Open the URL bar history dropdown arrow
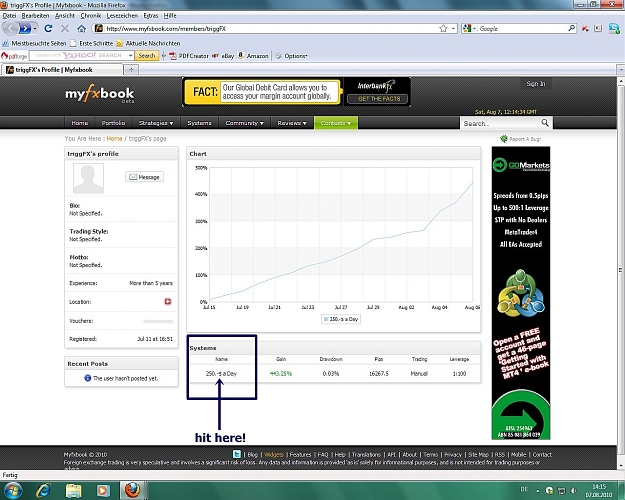 pos(453,29)
